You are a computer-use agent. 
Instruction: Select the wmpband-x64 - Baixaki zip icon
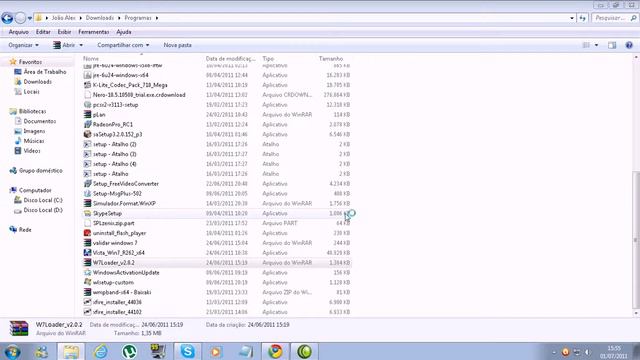tap(87, 292)
